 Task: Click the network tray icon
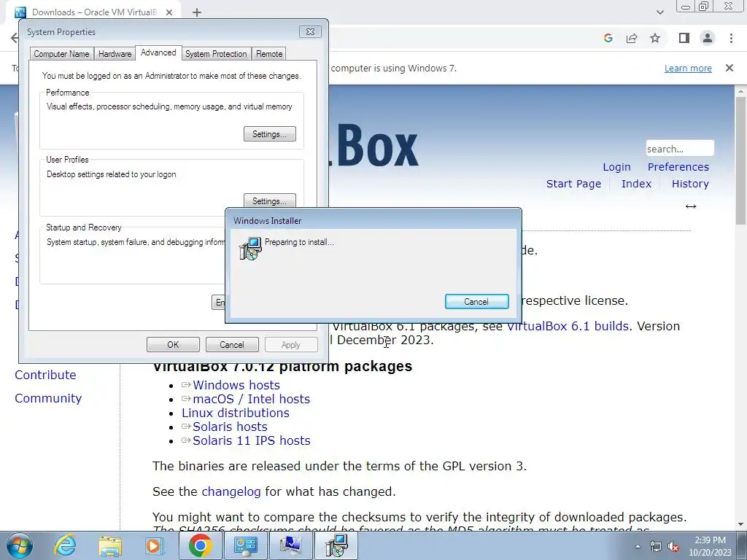[x=656, y=546]
